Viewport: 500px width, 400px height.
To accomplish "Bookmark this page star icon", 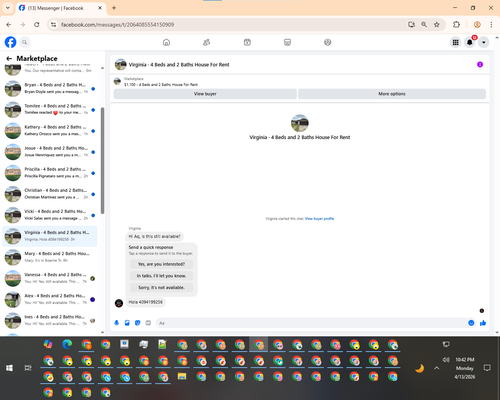I will (x=437, y=25).
